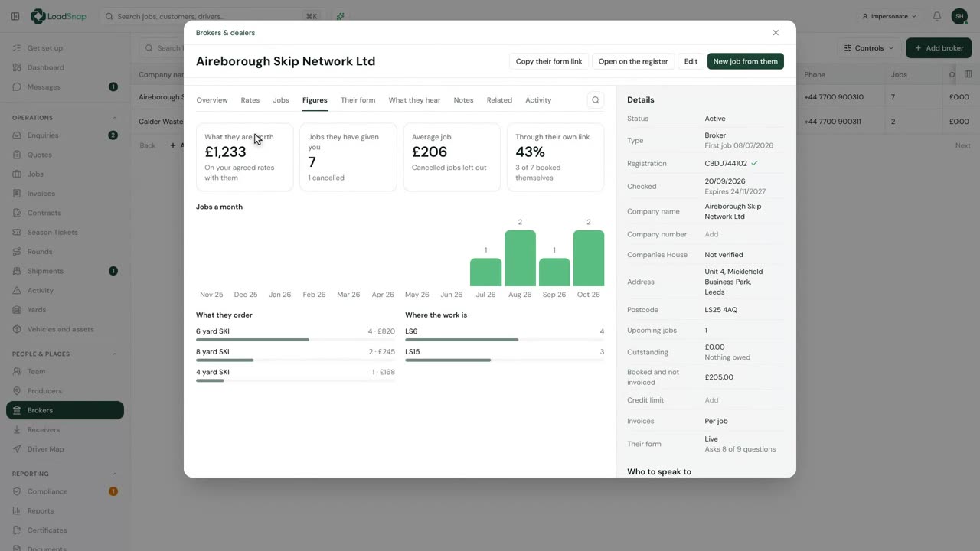
Task: Start a New job from them
Action: point(746,61)
